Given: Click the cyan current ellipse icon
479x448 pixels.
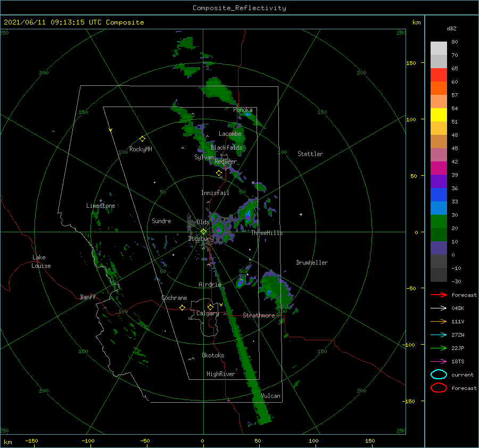Looking at the screenshot, I should pyautogui.click(x=439, y=374).
